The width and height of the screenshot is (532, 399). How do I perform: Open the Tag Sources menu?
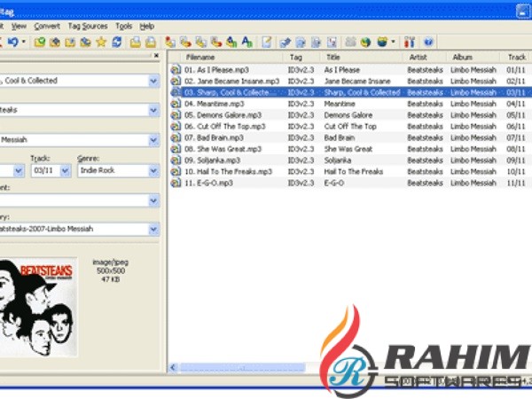tap(88, 27)
